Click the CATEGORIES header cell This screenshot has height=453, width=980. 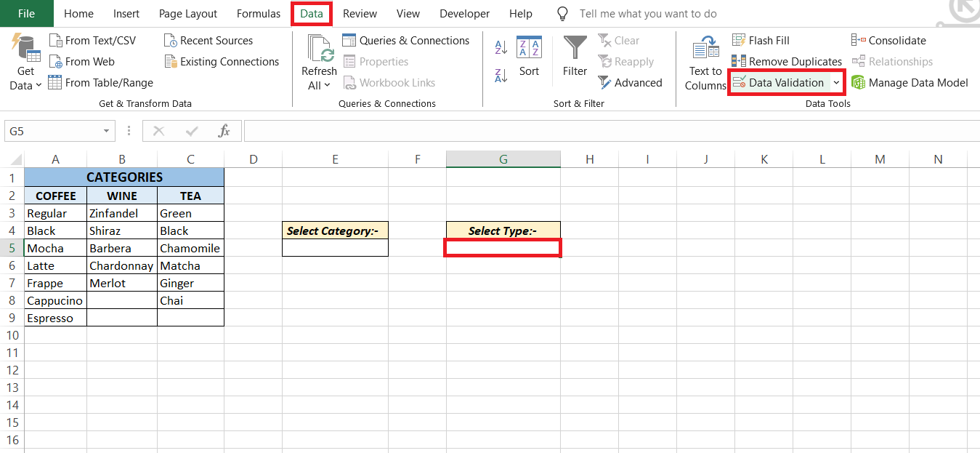(124, 177)
